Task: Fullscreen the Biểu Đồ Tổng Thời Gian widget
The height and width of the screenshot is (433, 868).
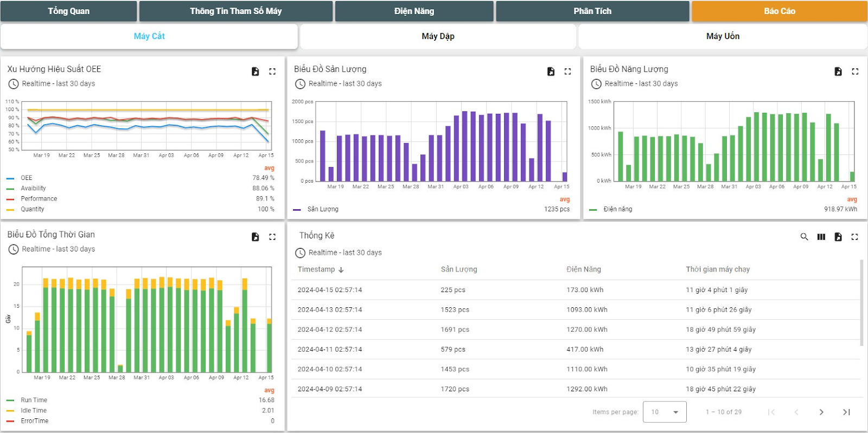Action: 272,237
